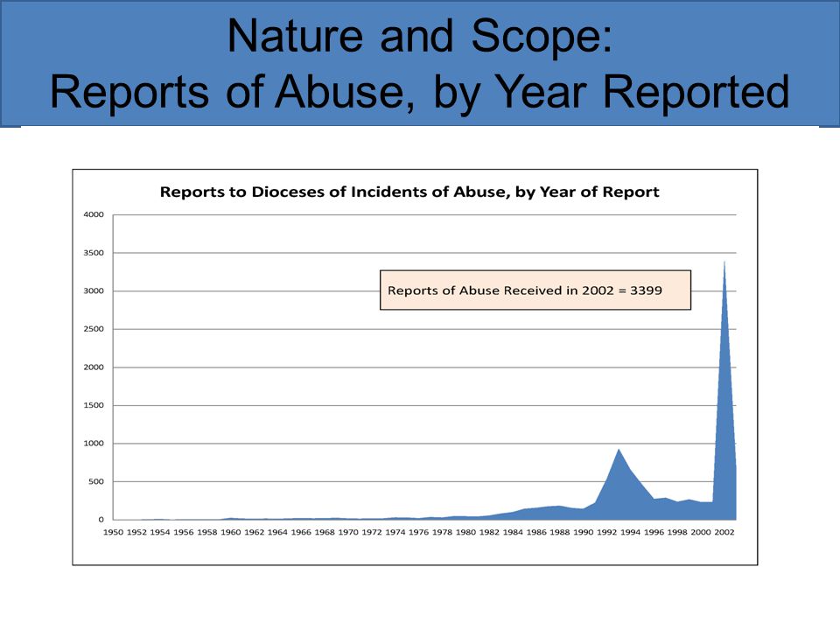Click the x-axis year 2000

coord(701,532)
